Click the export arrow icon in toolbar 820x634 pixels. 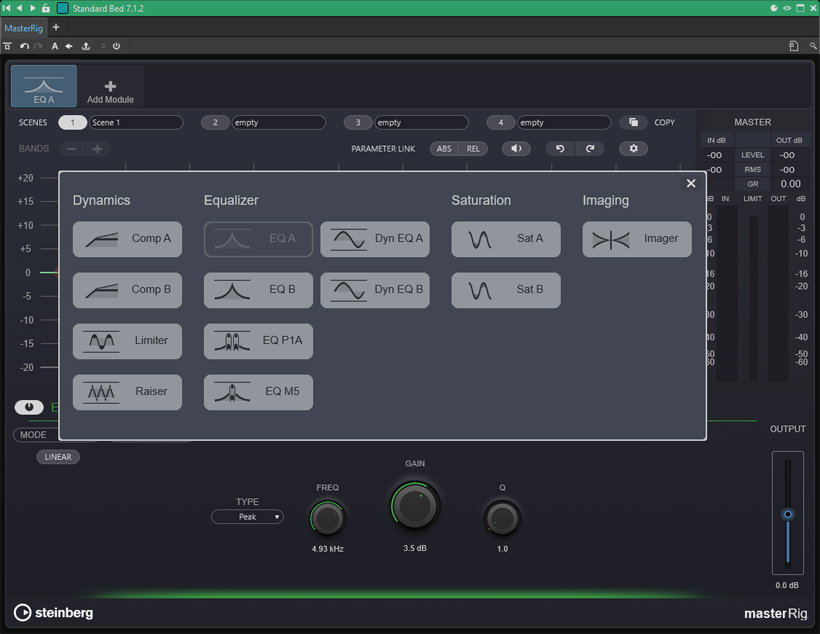click(x=86, y=46)
